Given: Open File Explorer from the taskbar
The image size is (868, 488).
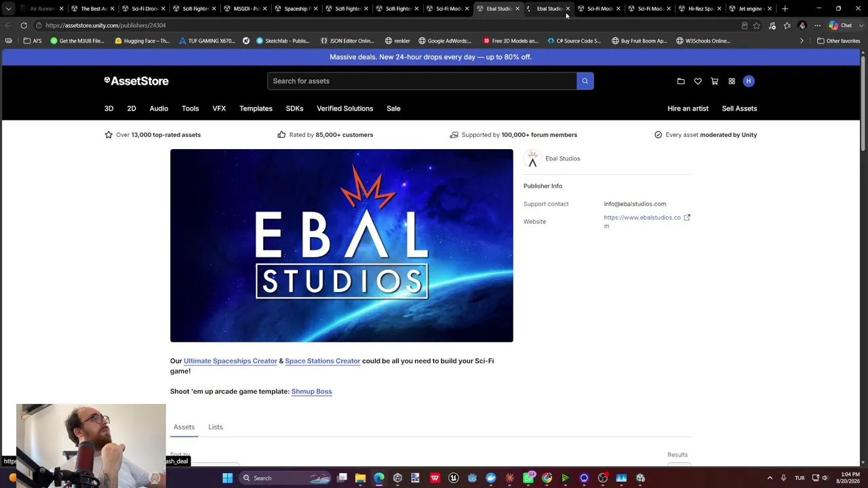Looking at the screenshot, I should click(360, 478).
